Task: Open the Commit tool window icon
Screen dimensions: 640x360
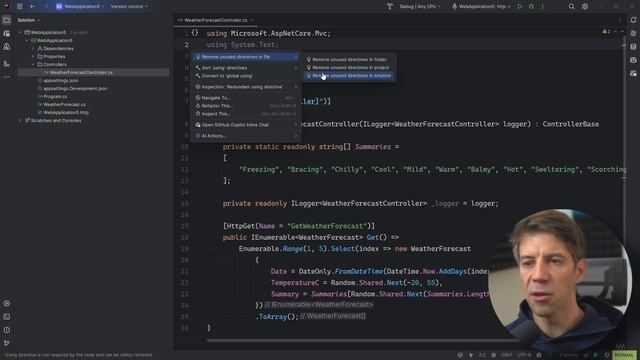Action: tap(7, 33)
